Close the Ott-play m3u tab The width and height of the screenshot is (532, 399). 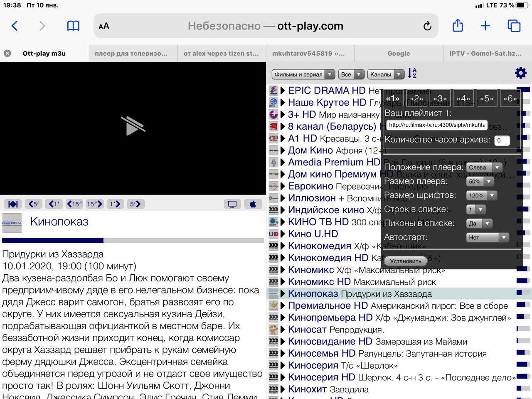tap(7, 53)
